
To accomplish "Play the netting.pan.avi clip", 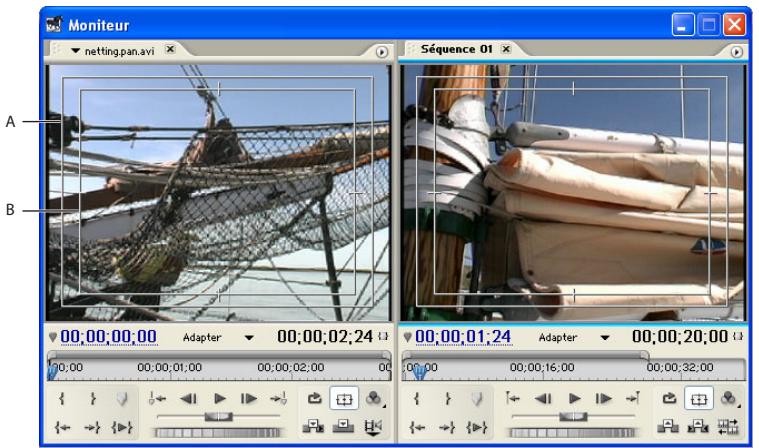I will pyautogui.click(x=219, y=399).
